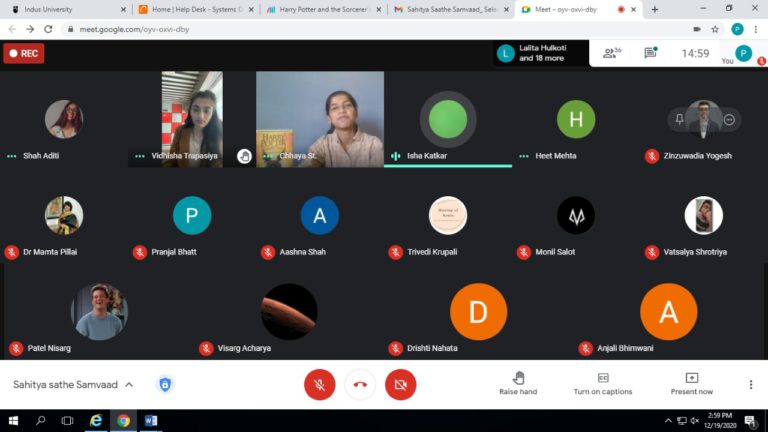Click Chhaya's video thumbnail
This screenshot has height=432, width=768.
point(320,118)
